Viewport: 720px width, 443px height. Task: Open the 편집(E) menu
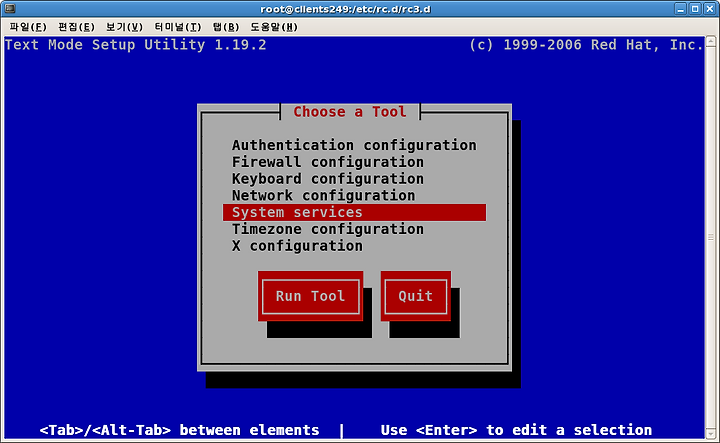point(76,27)
